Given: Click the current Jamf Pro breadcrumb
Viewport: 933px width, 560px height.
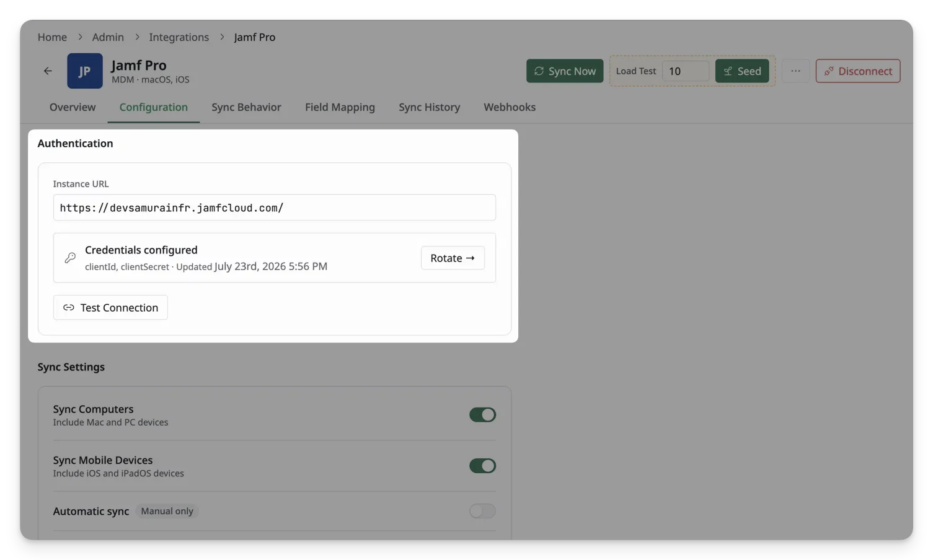Looking at the screenshot, I should coord(254,37).
